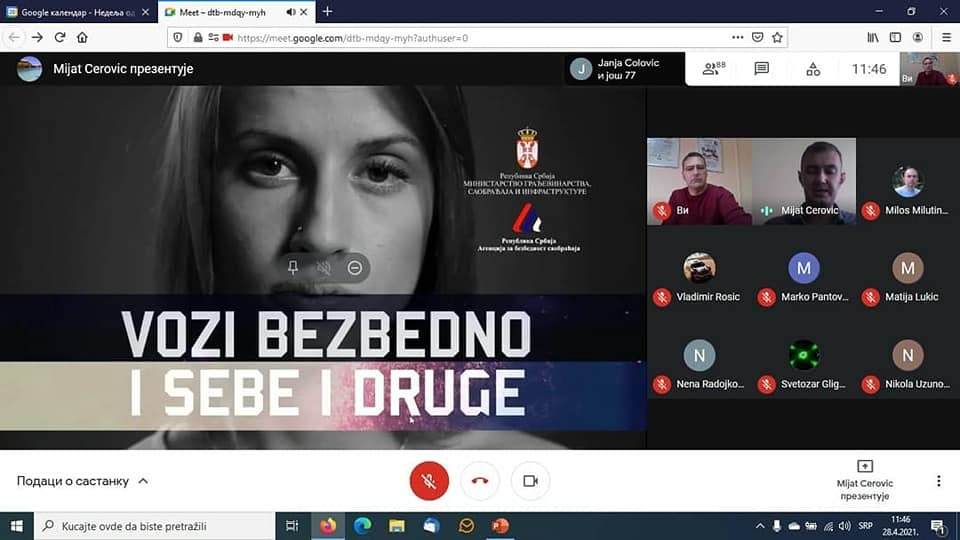Open a new browser tab
960x540 pixels.
coord(327,11)
